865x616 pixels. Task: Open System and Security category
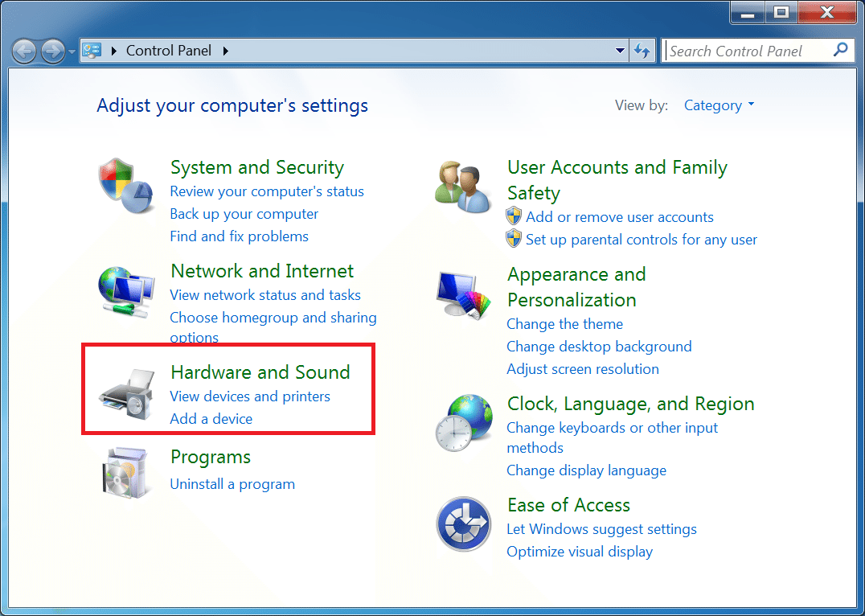pyautogui.click(x=257, y=167)
